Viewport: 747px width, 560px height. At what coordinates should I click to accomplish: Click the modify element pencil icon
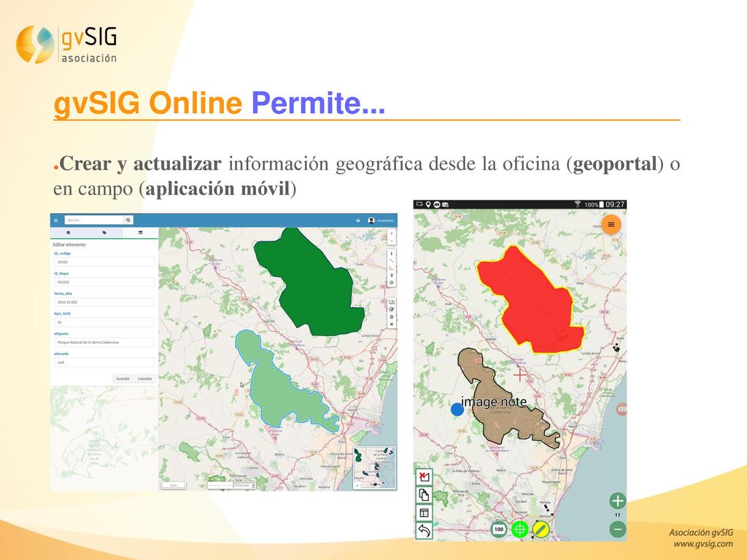click(392, 309)
